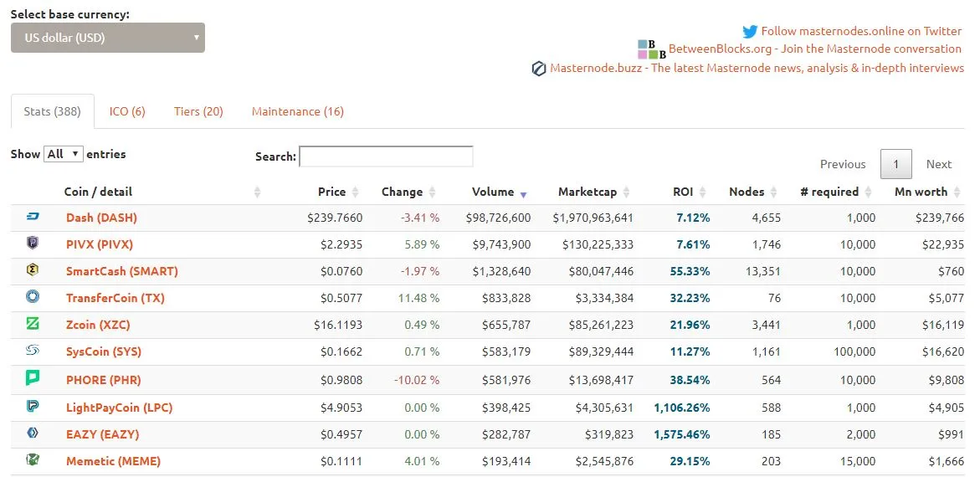Sort by Price column arrows
This screenshot has width=980, height=477.
(356, 192)
